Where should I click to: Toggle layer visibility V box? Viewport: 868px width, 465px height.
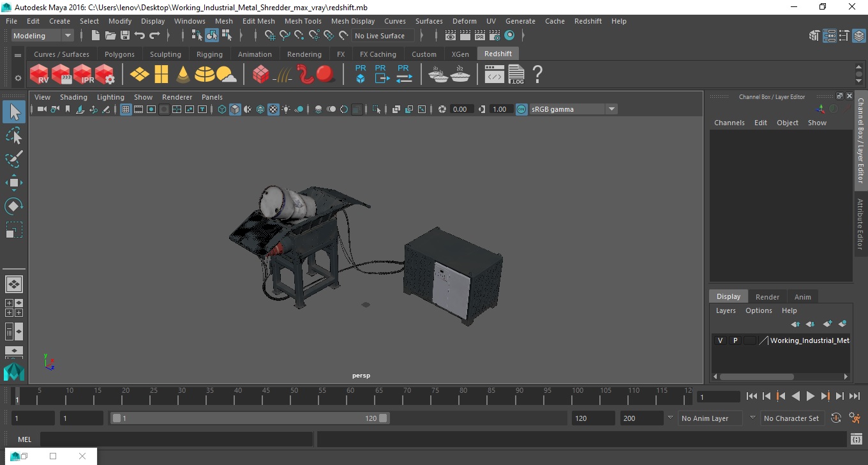pyautogui.click(x=720, y=340)
